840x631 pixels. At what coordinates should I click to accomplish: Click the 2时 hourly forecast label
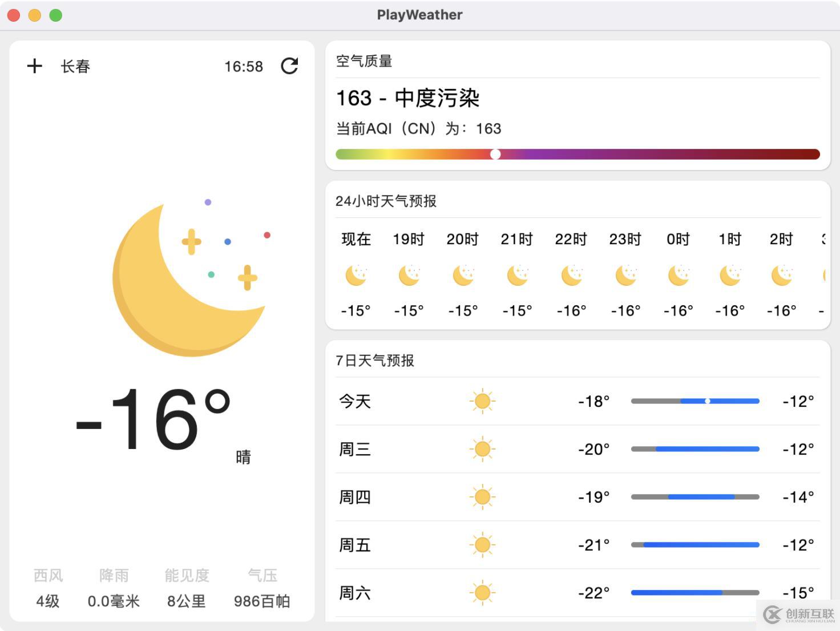point(781,239)
